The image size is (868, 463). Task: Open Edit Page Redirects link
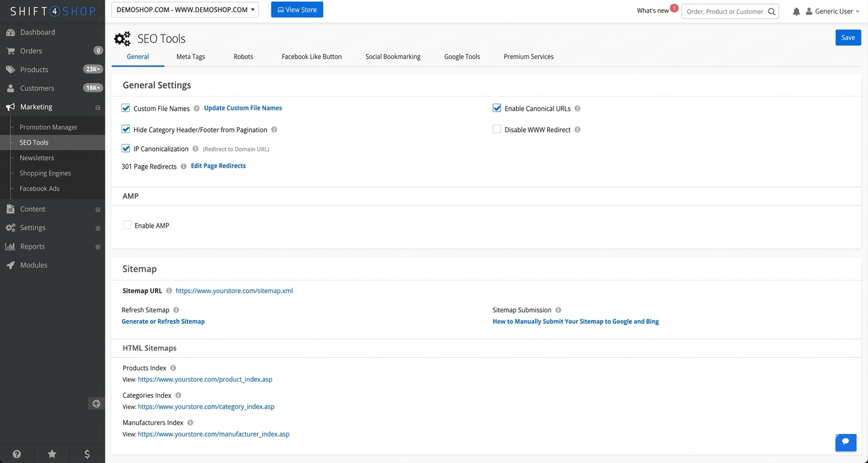click(218, 166)
